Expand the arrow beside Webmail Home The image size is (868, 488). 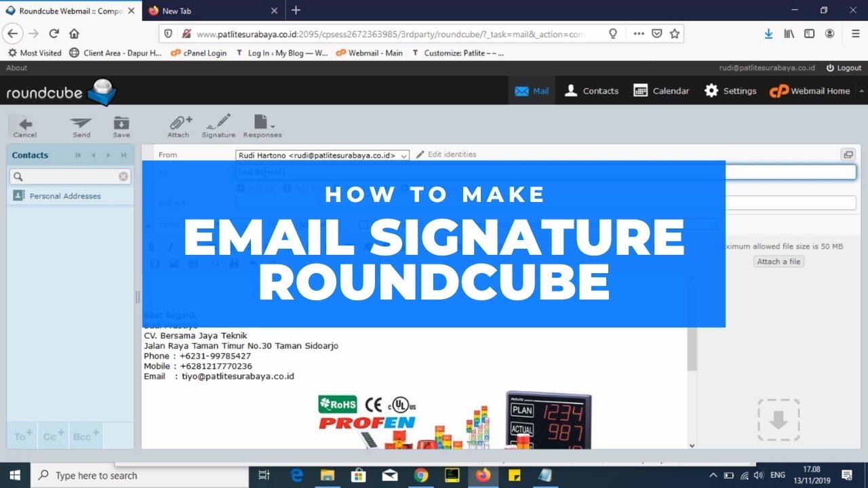pyautogui.click(x=861, y=91)
